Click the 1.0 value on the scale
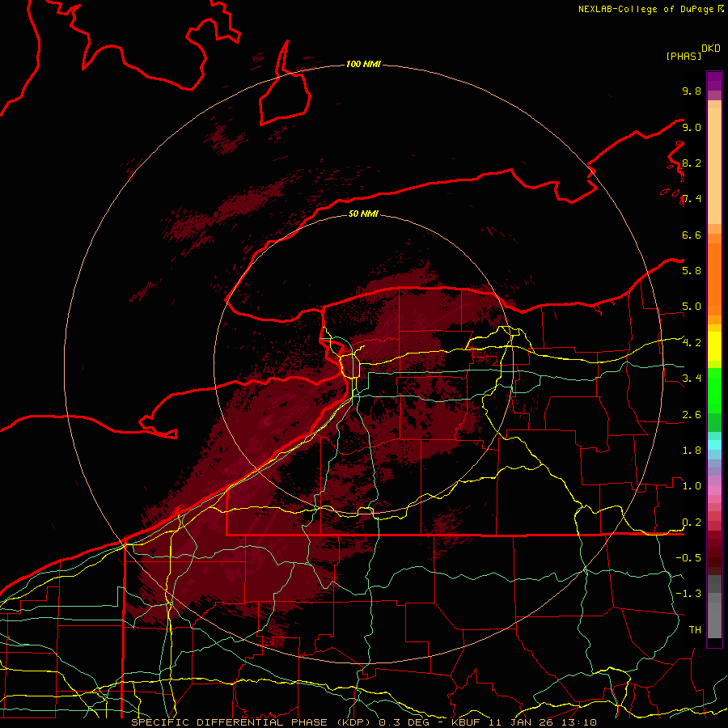 [692, 486]
